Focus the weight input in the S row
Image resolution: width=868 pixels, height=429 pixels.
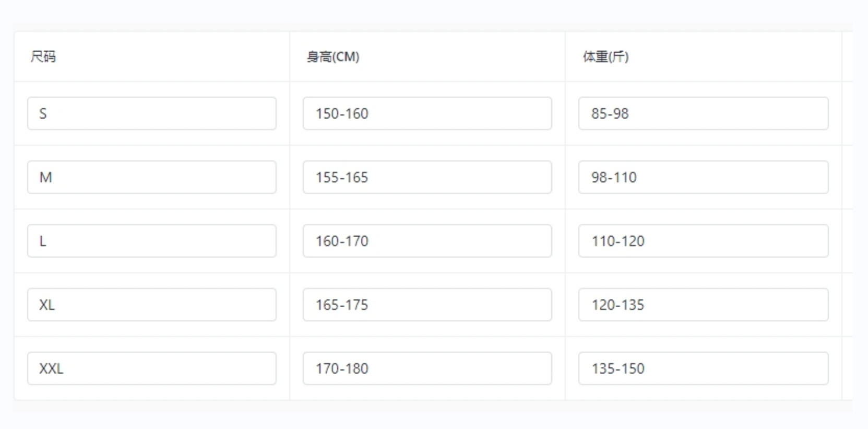pyautogui.click(x=703, y=113)
